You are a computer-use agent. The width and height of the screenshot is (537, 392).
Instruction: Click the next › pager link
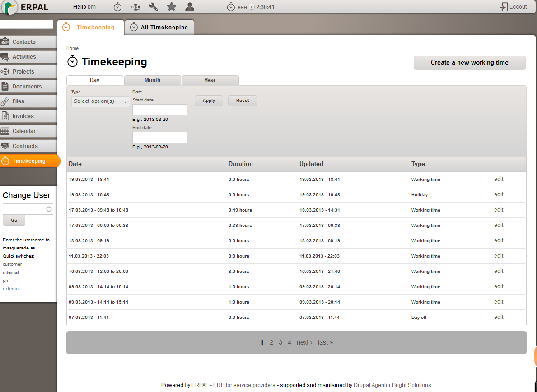coord(304,342)
